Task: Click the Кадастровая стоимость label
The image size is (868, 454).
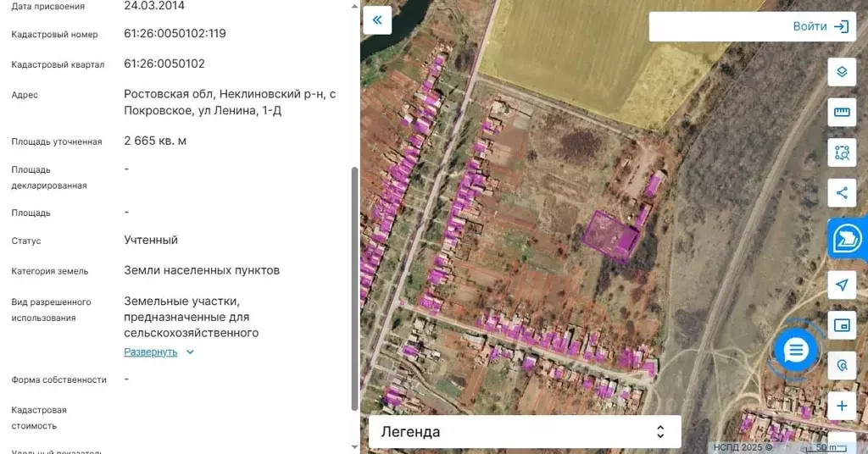Action: pyautogui.click(x=39, y=418)
